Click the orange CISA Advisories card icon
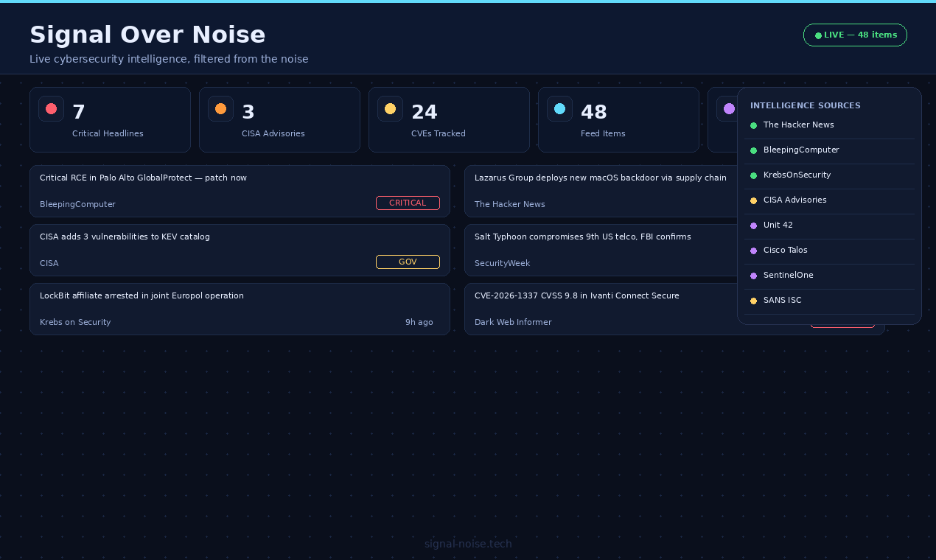This screenshot has height=560, width=936. coord(220,108)
